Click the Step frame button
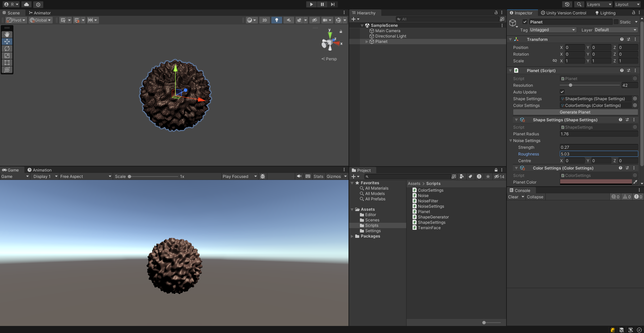The width and height of the screenshot is (644, 333). click(x=332, y=4)
